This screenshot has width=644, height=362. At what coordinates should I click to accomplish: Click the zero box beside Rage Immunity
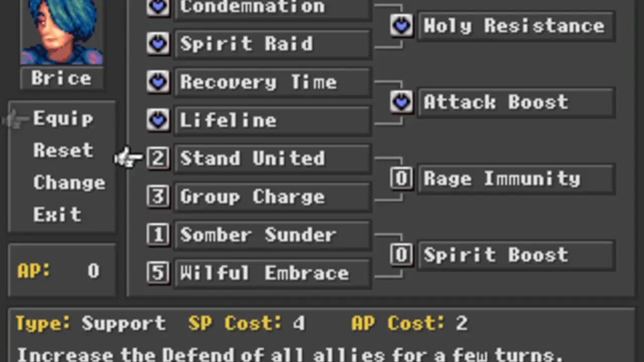(x=401, y=178)
